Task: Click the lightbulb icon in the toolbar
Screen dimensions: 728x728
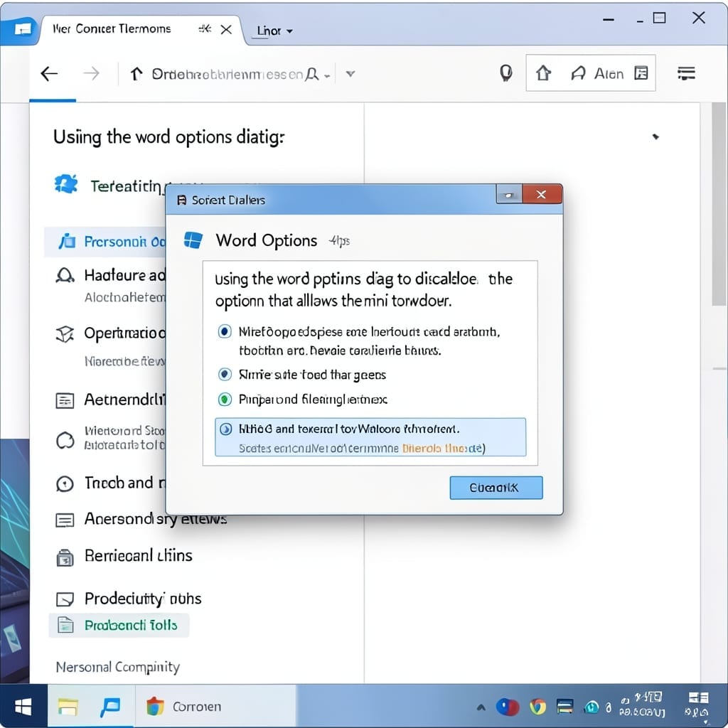Action: tap(506, 73)
